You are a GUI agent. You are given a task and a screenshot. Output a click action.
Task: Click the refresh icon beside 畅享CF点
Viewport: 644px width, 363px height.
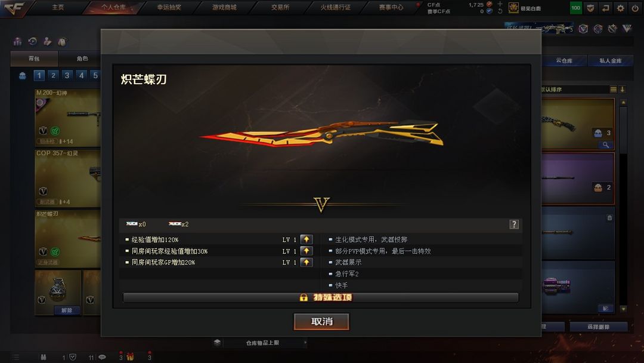(x=500, y=11)
